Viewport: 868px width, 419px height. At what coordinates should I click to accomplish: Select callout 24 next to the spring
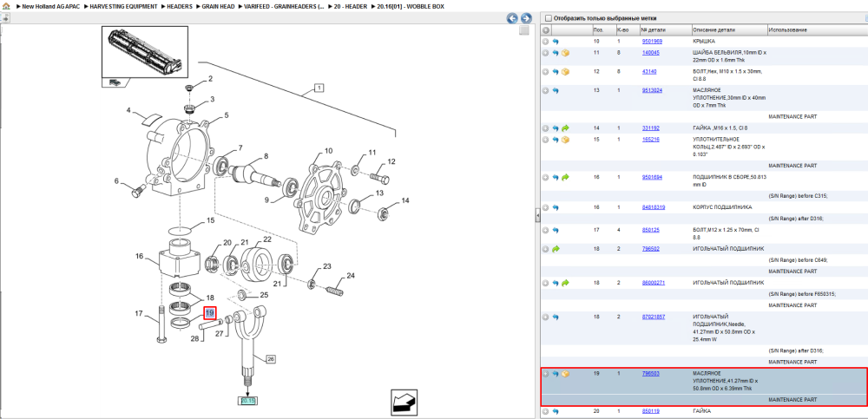pos(351,275)
